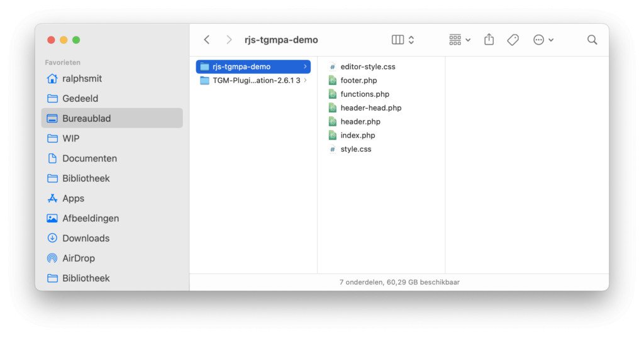644x337 pixels.
Task: Click the PHP file icon of index.php
Action: (332, 135)
